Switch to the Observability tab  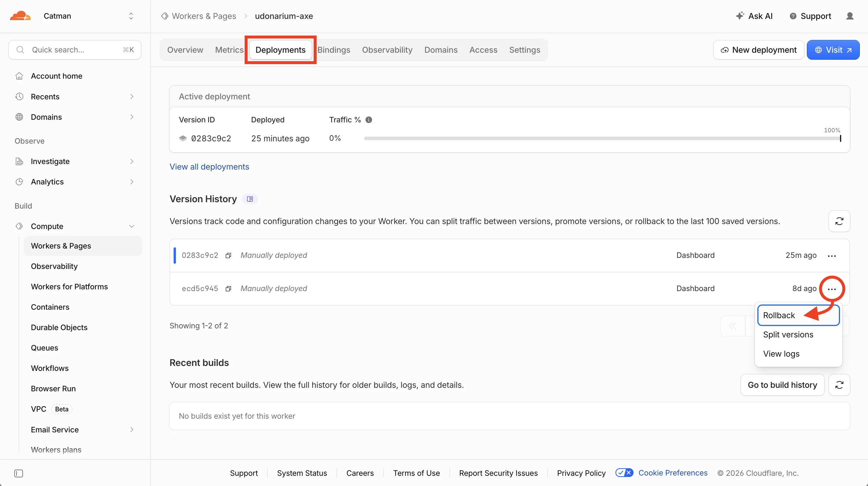pyautogui.click(x=387, y=50)
